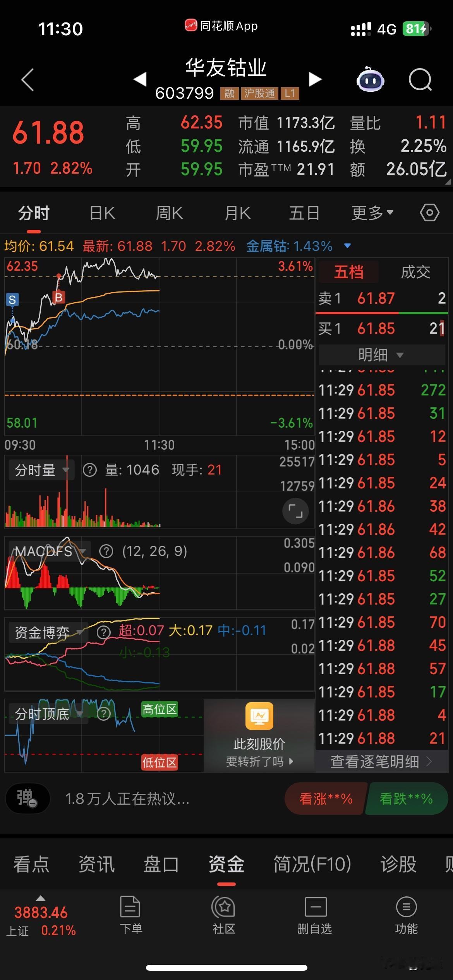Tap the trade row with volume 272
Image resolution: width=453 pixels, height=980 pixels.
381,390
